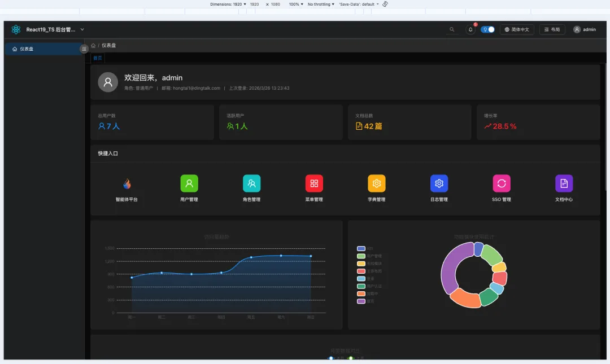Click the viewport height field showing 1080
Screen dimensions: 610x364
[x=276, y=5]
